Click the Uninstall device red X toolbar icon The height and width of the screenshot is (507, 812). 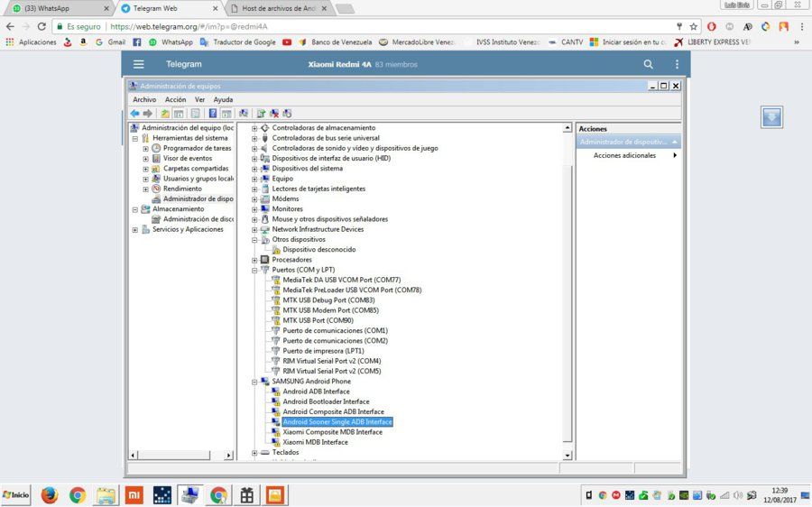274,114
